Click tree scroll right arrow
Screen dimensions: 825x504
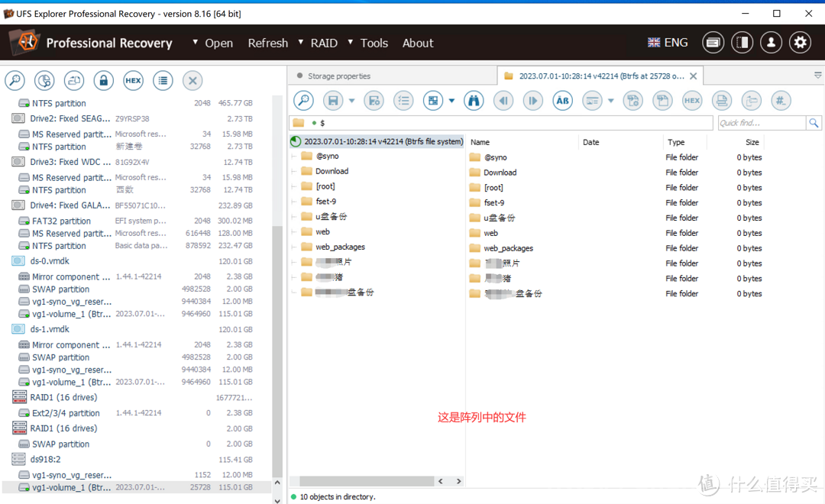(x=458, y=481)
